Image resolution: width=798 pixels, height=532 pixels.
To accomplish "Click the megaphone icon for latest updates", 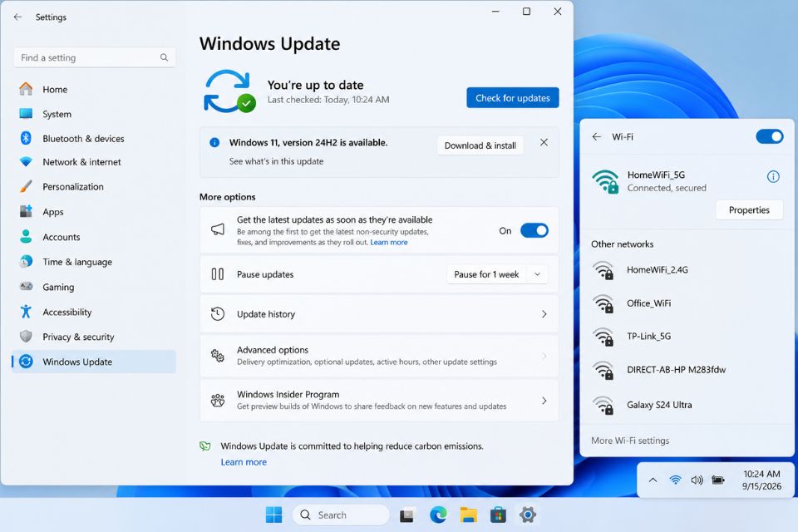I will (x=218, y=229).
